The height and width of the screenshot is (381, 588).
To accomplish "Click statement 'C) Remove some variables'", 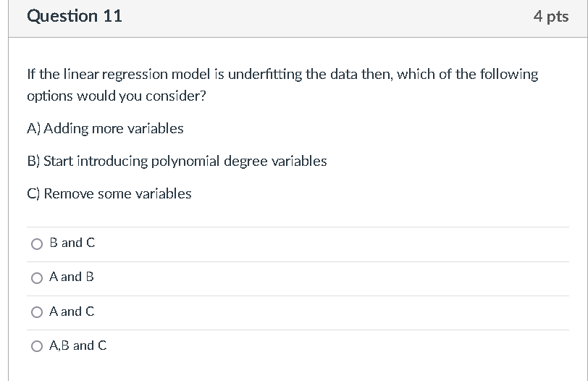I will pos(109,194).
